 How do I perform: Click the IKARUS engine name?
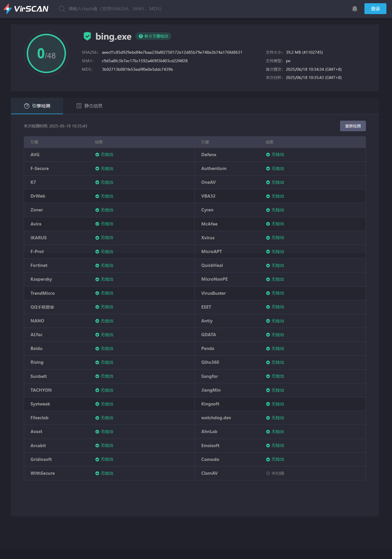pyautogui.click(x=38, y=238)
